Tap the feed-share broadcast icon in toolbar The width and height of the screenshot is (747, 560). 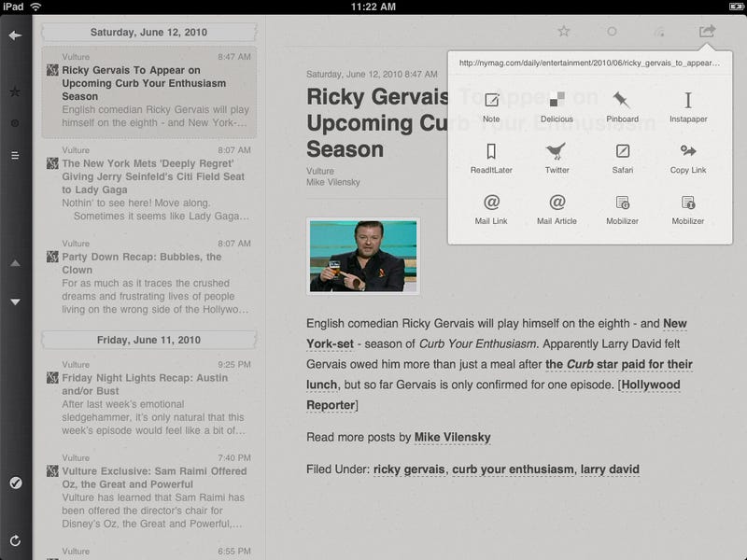(659, 32)
